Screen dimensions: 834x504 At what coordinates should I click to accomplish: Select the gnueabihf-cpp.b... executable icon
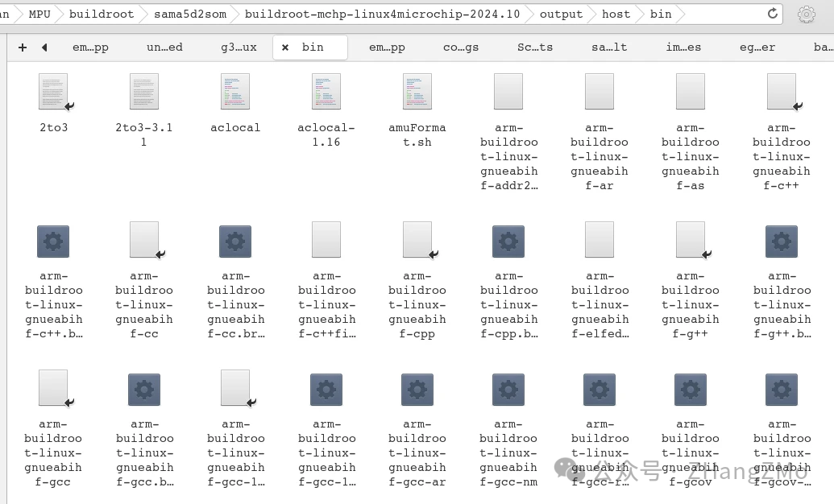[508, 242]
